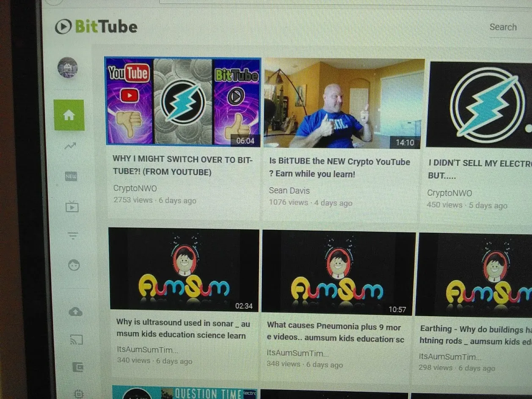Open the wallet icon in sidebar
The height and width of the screenshot is (399, 532).
(77, 367)
